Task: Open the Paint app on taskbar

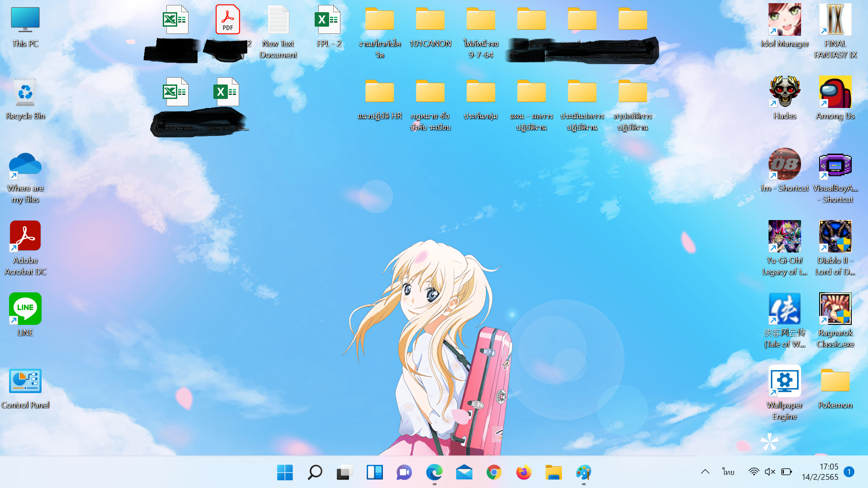Action: tap(583, 473)
